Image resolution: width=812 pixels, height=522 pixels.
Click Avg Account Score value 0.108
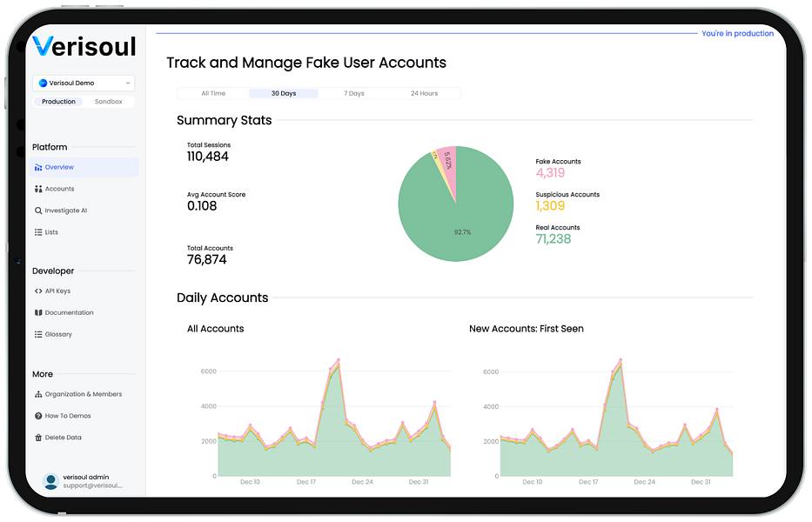coord(202,206)
